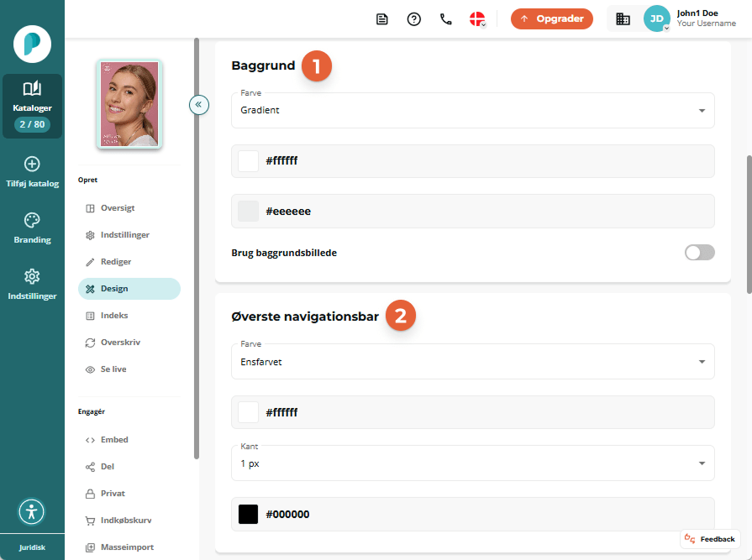752x560 pixels.
Task: Click the Se live eye icon
Action: (x=90, y=369)
